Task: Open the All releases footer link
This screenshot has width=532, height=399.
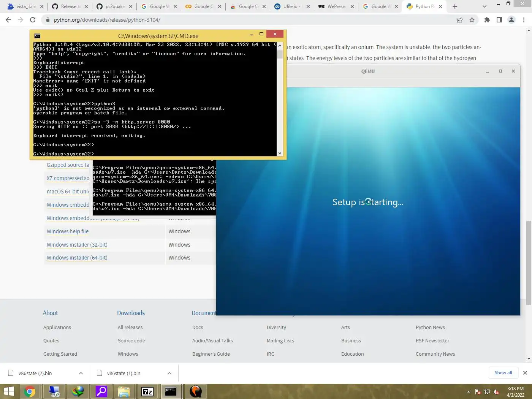Action: pos(130,327)
